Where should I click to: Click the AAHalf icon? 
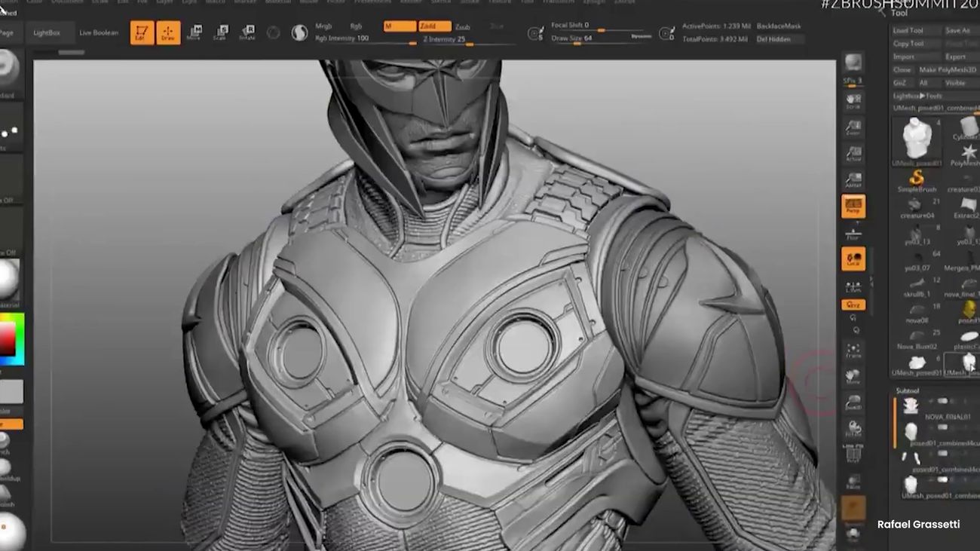click(x=853, y=180)
